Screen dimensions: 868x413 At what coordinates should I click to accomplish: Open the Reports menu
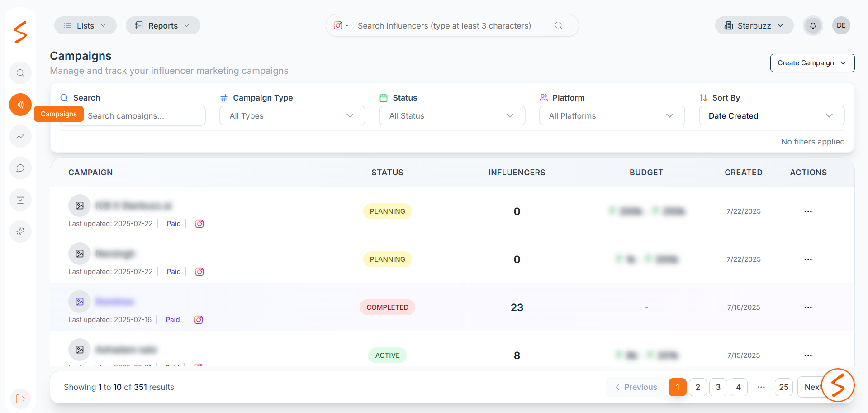(x=163, y=26)
